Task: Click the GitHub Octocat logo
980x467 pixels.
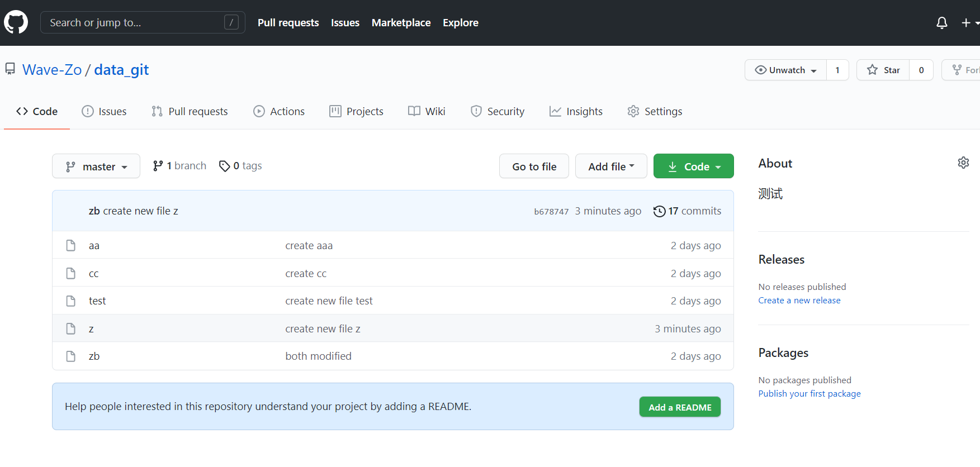Action: pyautogui.click(x=16, y=22)
